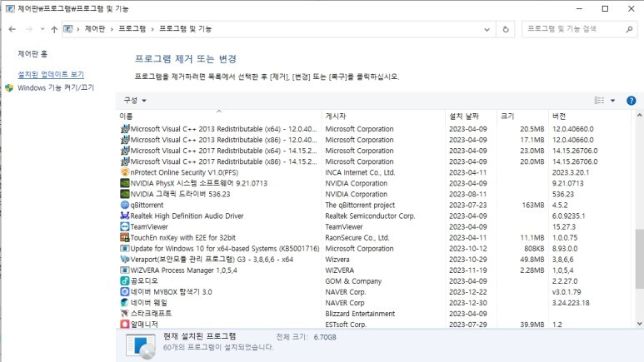Click 'RaonSecure Co., Ltd.' publisher cell

point(357,238)
